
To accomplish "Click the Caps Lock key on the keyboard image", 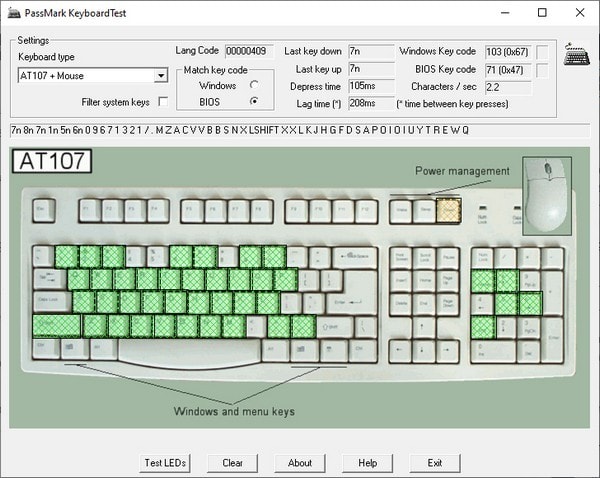I will [x=52, y=302].
